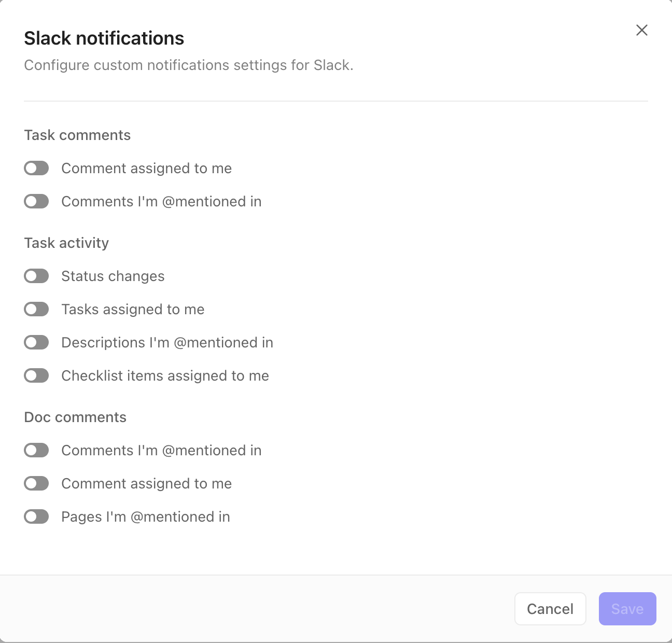This screenshot has width=672, height=643.
Task: Click the 'Descriptions I'm @mentioned in' label
Action: click(x=167, y=342)
